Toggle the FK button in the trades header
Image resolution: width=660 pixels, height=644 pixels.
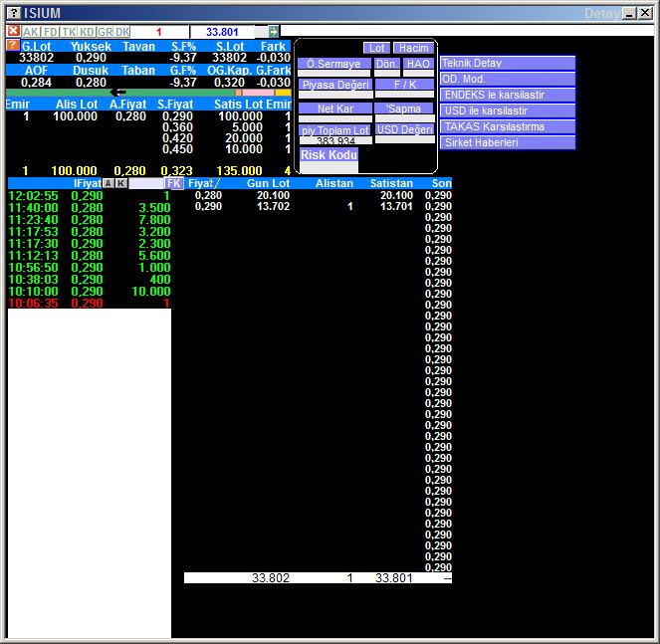pos(174,183)
